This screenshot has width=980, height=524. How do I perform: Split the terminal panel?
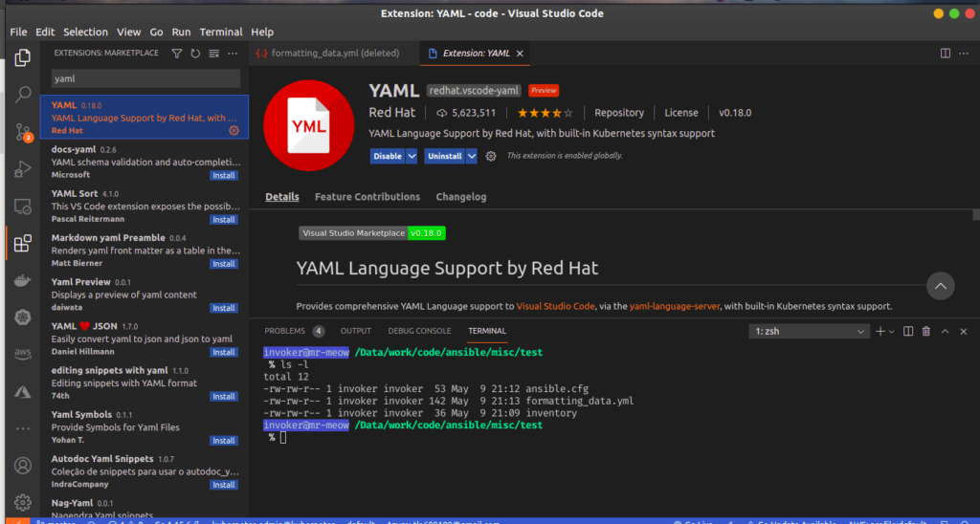click(908, 331)
